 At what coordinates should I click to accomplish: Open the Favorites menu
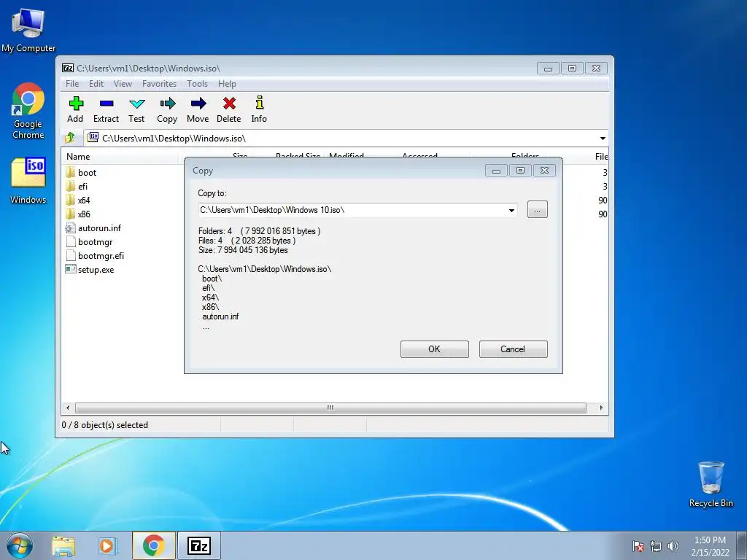(x=160, y=84)
